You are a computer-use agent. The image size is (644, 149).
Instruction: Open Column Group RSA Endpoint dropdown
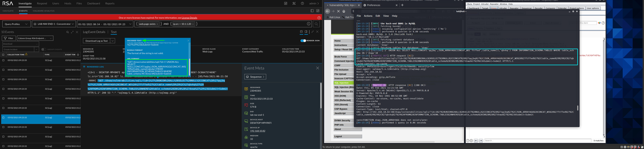(x=35, y=38)
